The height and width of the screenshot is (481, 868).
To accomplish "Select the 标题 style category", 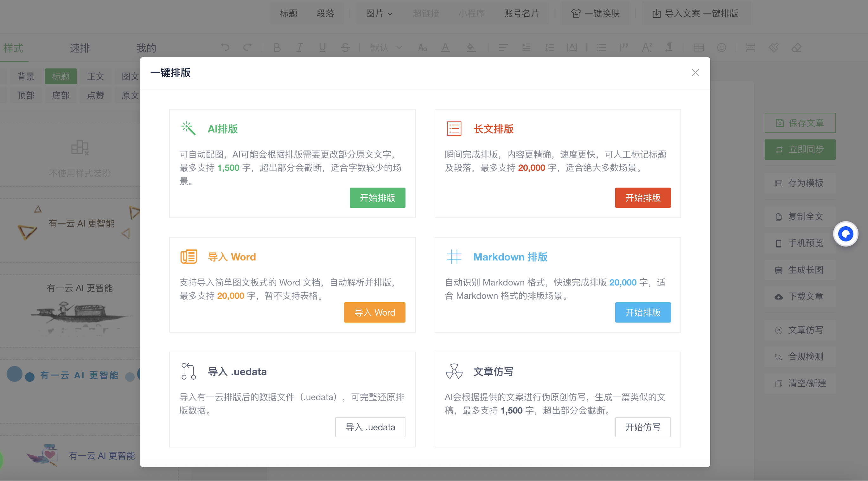I will [x=61, y=76].
